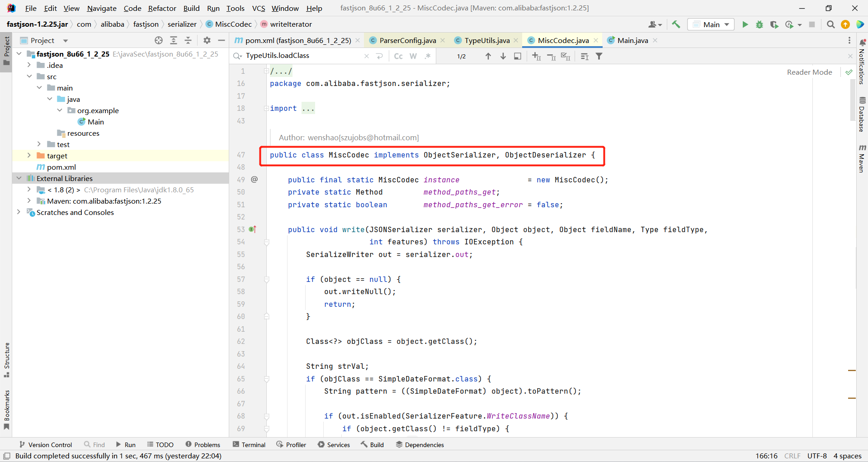868x462 pixels.
Task: Select opened file locate target icon
Action: click(x=159, y=40)
